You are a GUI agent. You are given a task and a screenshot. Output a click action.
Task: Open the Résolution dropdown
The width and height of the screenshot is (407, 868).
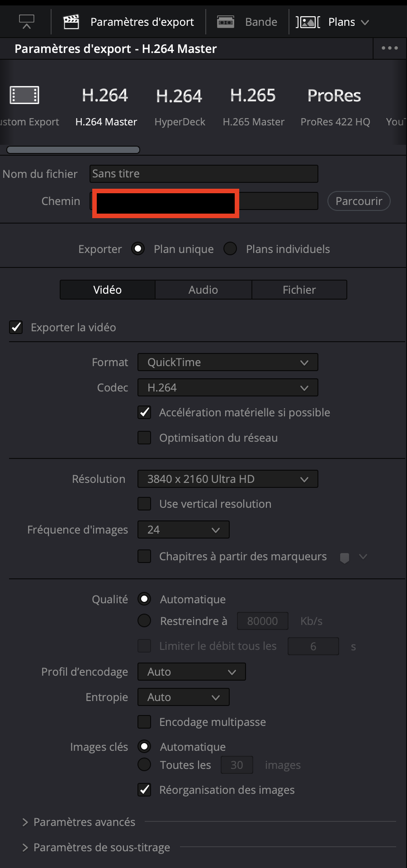click(227, 479)
